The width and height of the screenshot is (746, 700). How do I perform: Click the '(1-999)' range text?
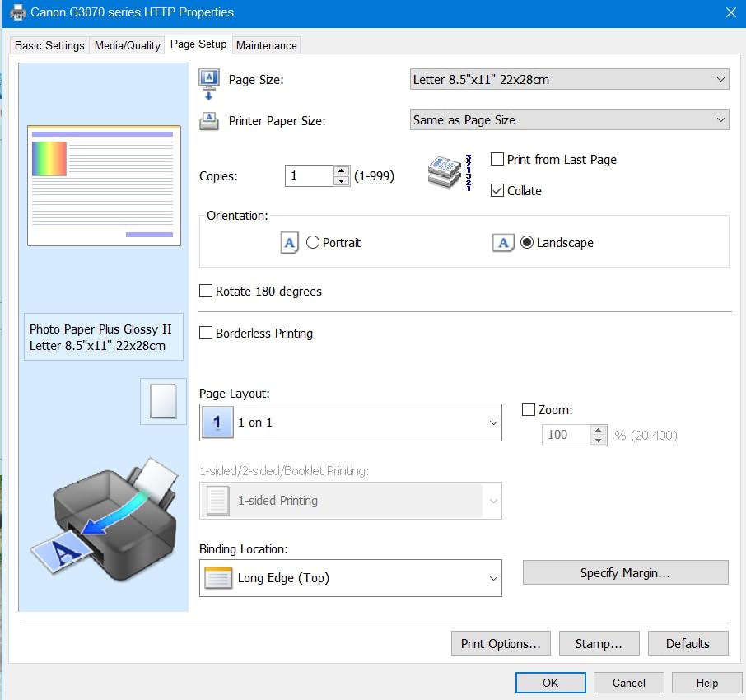(x=374, y=176)
